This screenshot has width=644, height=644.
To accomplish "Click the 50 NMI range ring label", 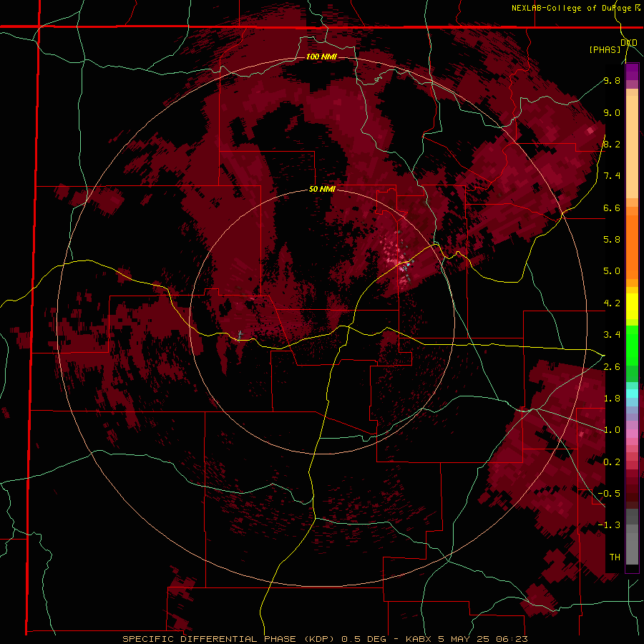I will point(322,189).
